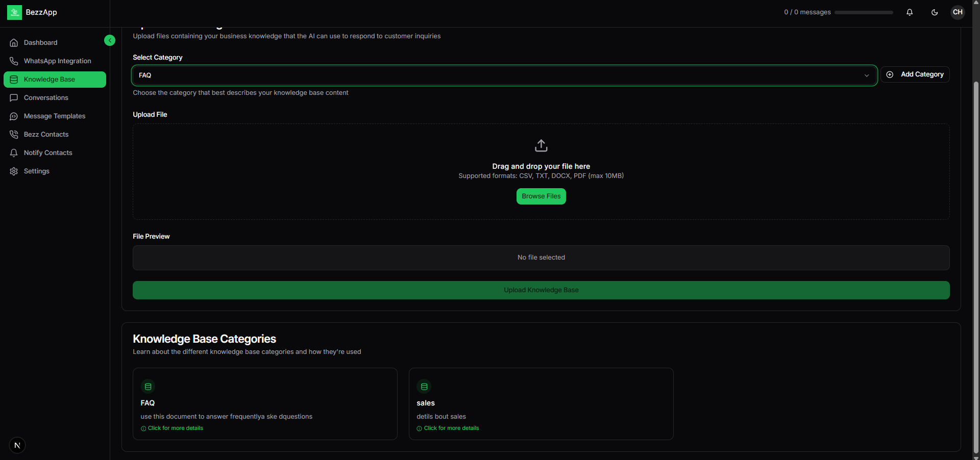Click the messages usage progress bar
980x460 pixels.
pos(864,12)
